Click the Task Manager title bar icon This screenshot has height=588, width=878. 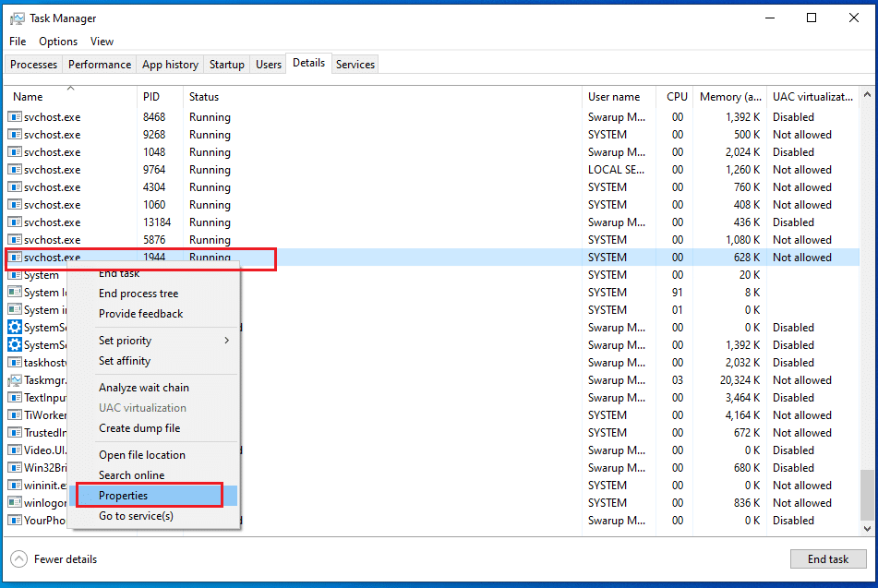18,18
